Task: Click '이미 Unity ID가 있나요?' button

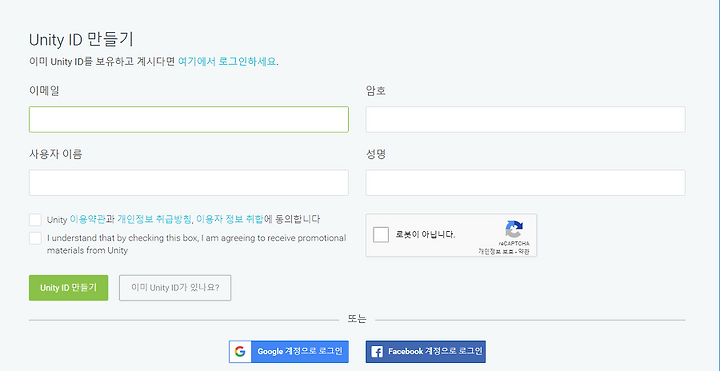Action: [175, 288]
